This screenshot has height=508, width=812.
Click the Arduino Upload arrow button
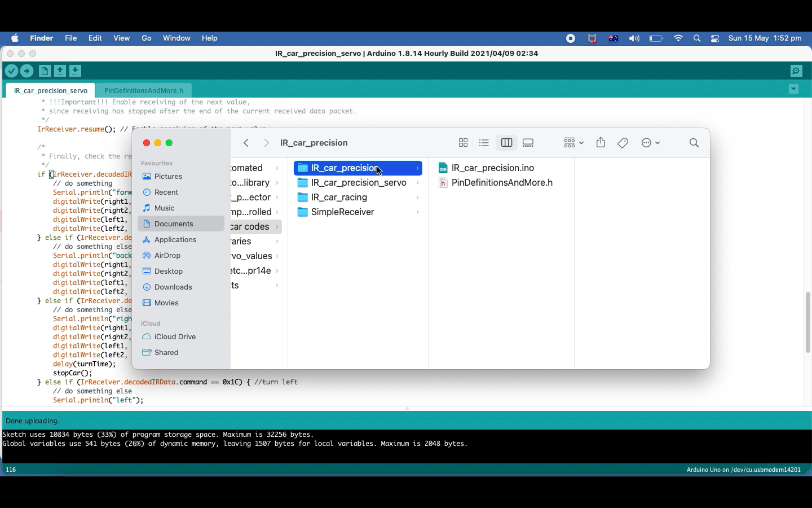click(x=27, y=71)
